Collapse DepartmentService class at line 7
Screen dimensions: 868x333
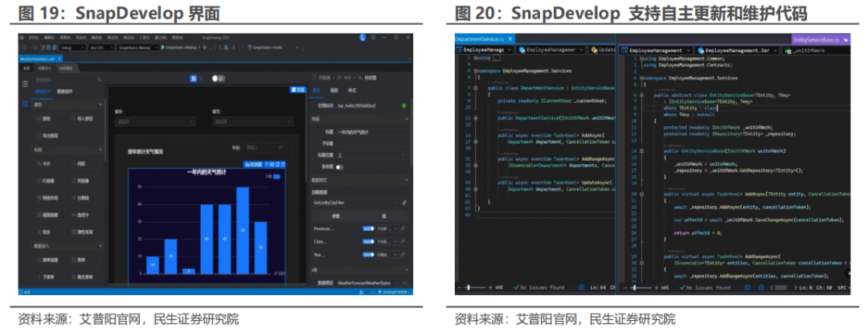[x=475, y=88]
